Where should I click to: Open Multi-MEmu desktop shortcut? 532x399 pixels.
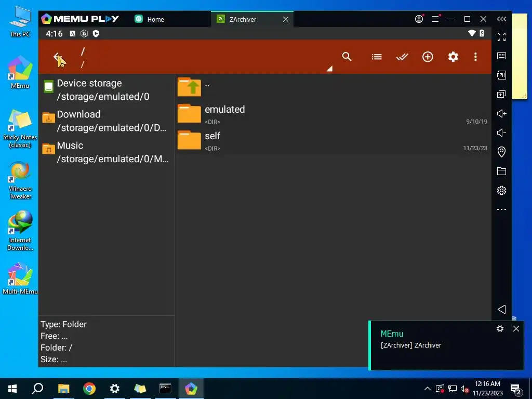(20, 278)
